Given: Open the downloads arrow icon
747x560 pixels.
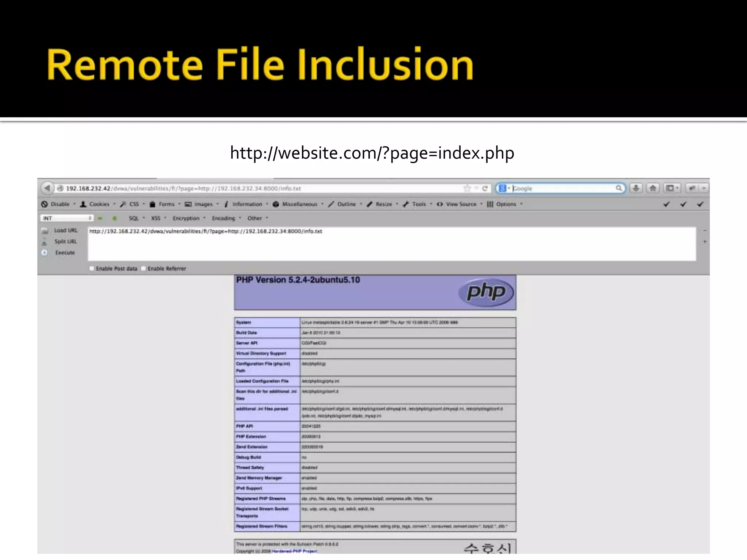Looking at the screenshot, I should click(x=636, y=188).
